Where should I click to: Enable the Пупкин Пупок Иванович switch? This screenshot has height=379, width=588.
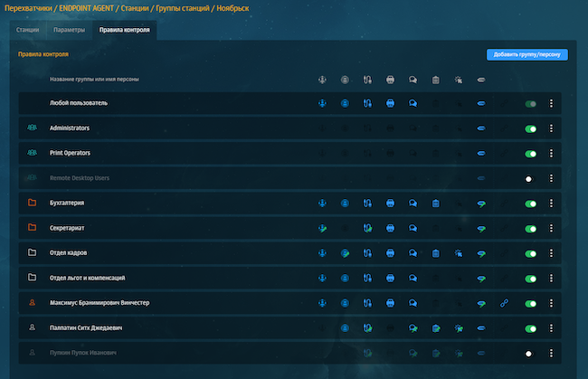click(529, 354)
